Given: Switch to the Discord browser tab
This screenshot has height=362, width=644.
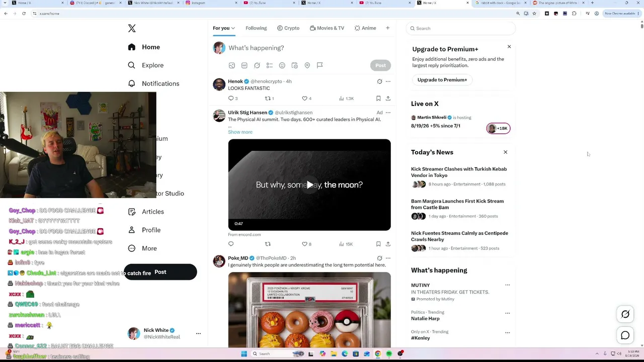Looking at the screenshot, I should click(96, 3).
